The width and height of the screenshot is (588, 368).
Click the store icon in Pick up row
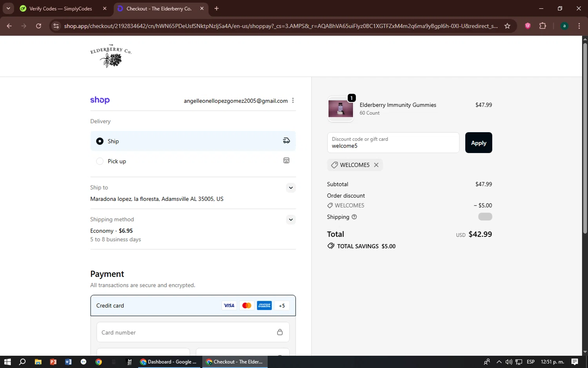click(x=287, y=160)
